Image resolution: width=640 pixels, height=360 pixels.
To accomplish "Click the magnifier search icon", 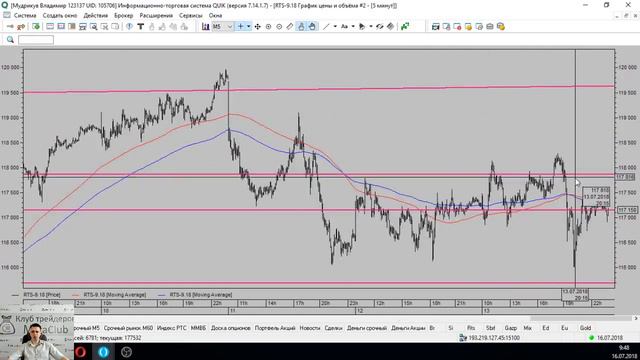I will click(x=10, y=40).
